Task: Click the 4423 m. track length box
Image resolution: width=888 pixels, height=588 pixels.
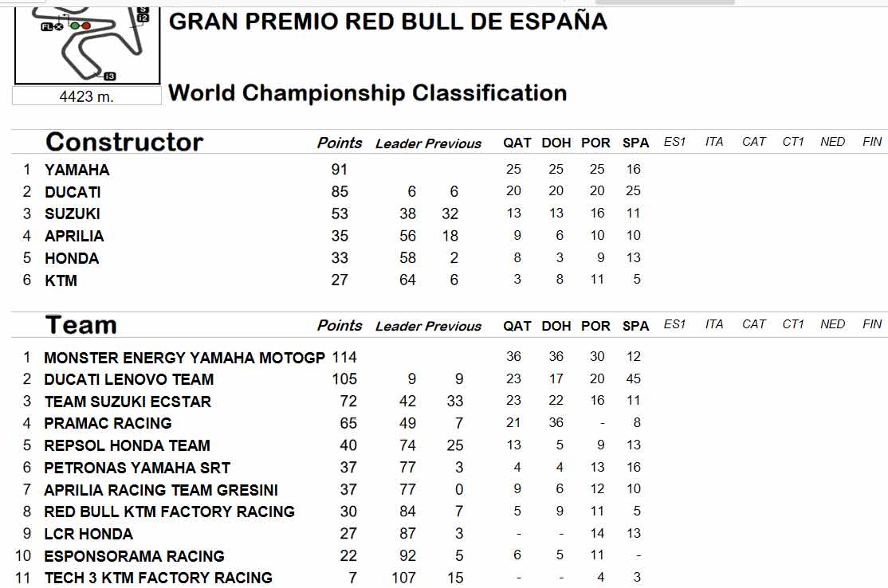Action: 87,96
